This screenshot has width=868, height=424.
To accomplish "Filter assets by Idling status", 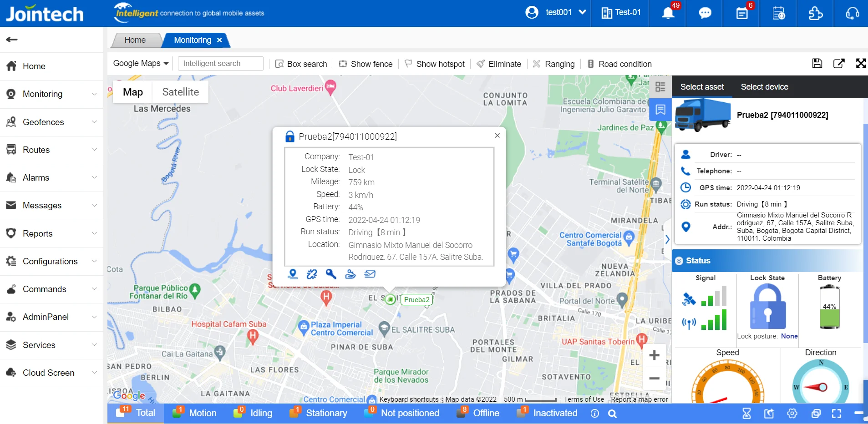I will (x=253, y=413).
